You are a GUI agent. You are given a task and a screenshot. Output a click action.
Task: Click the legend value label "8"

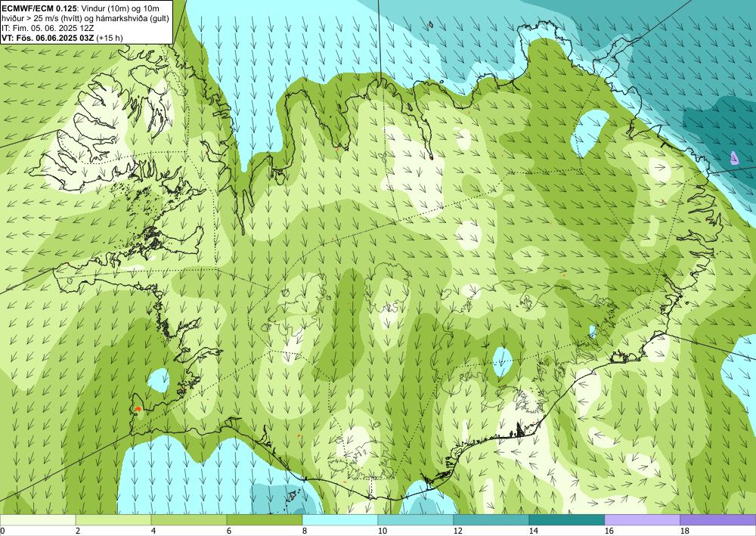pos(305,531)
